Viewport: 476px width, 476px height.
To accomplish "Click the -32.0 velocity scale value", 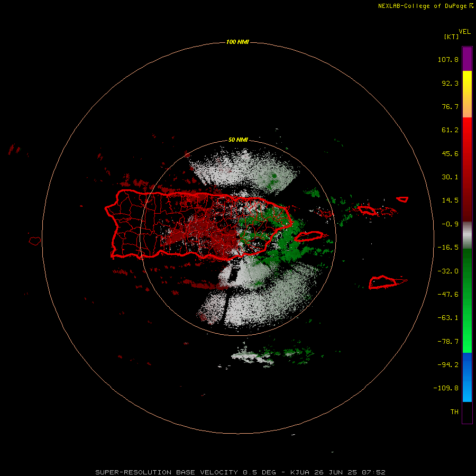I will [x=448, y=271].
